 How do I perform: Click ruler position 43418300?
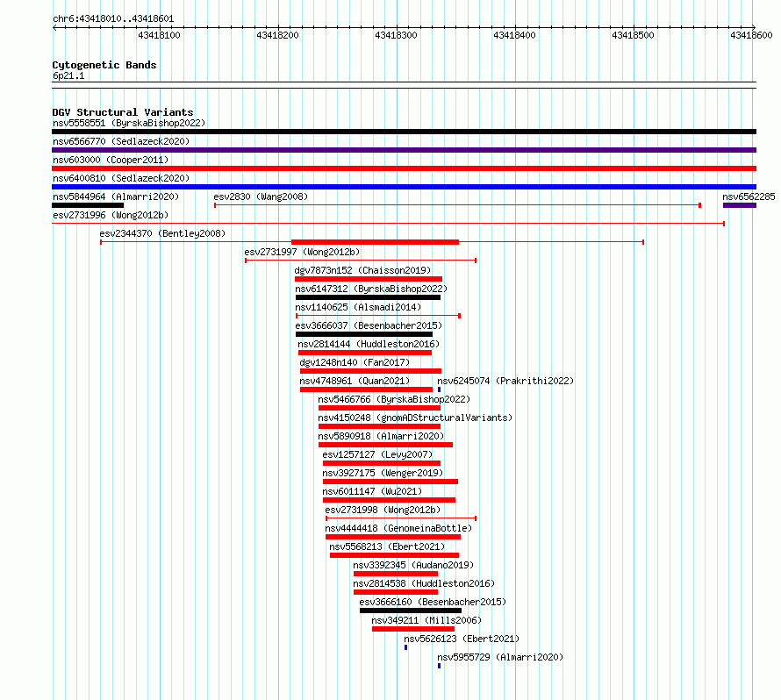396,35
